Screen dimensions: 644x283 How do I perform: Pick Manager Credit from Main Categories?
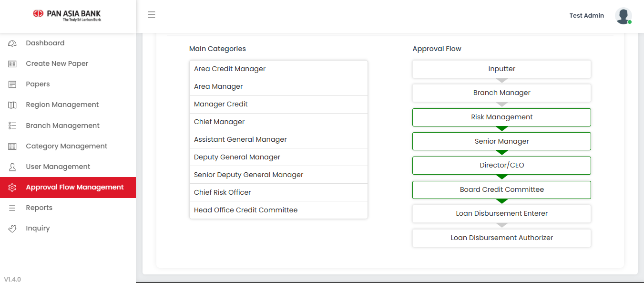278,104
